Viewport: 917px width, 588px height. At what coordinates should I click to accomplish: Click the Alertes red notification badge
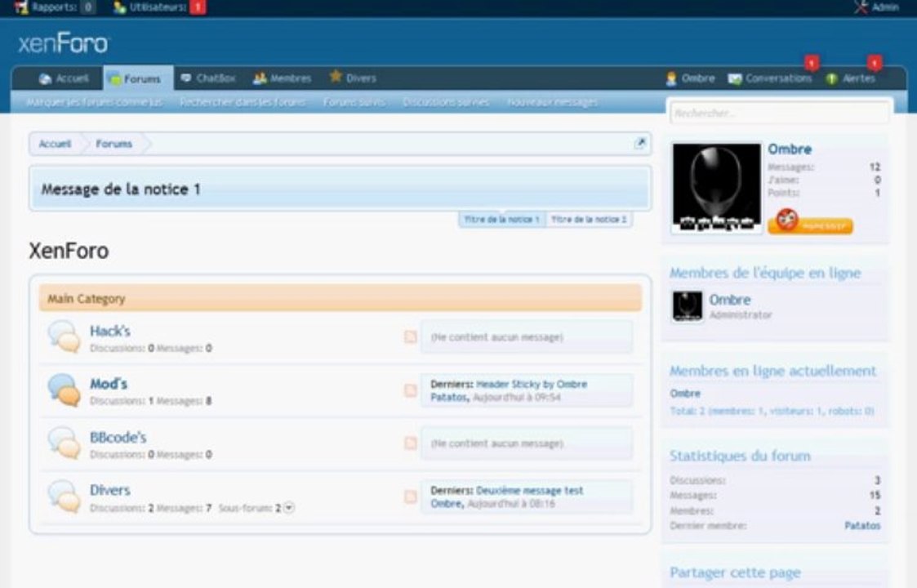click(x=875, y=62)
